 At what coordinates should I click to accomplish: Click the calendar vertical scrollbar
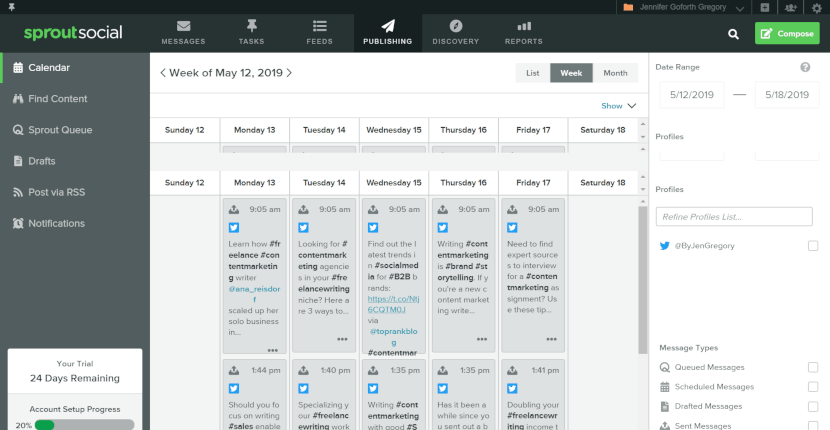click(643, 280)
